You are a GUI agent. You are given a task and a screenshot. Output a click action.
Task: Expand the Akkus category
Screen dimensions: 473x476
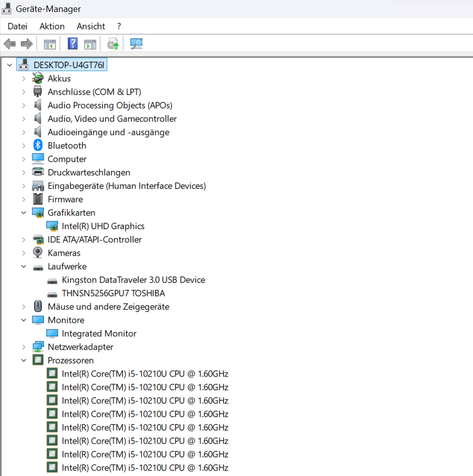click(24, 79)
